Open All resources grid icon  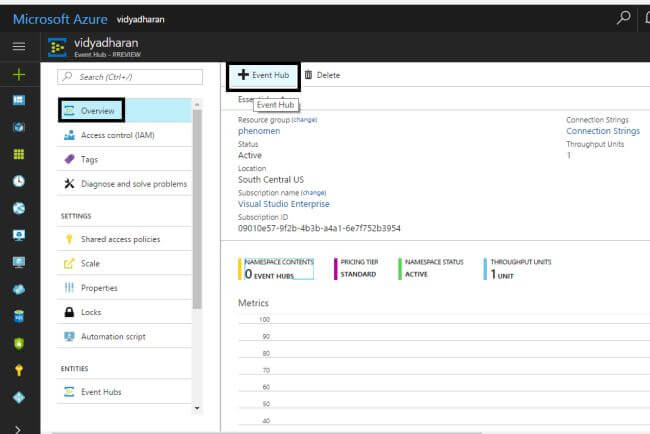(19, 154)
